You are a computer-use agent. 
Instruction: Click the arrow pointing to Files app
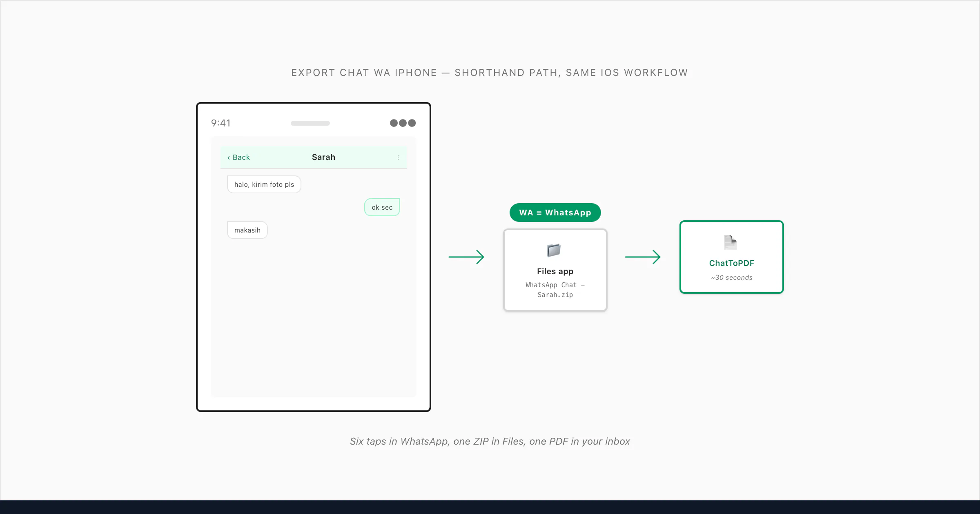[466, 257]
